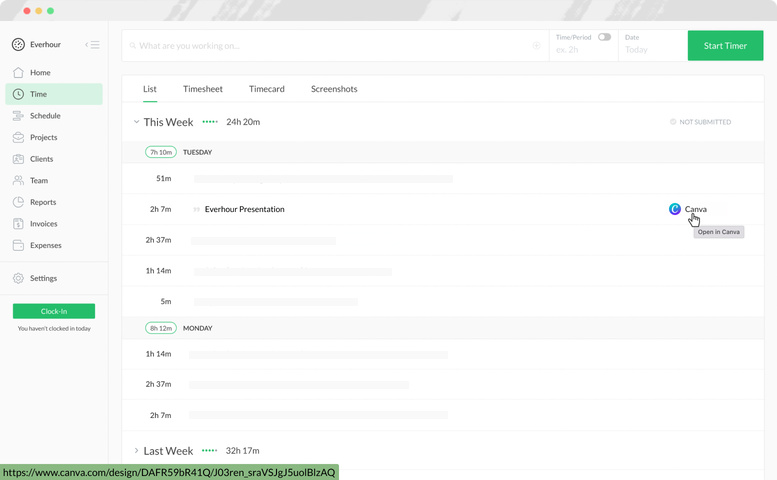Click the Home house icon

(18, 72)
